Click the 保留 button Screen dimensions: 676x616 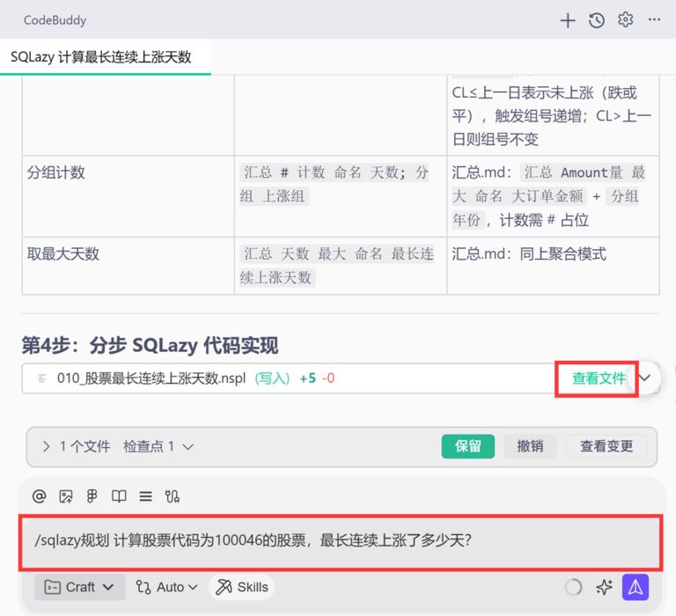click(x=467, y=446)
